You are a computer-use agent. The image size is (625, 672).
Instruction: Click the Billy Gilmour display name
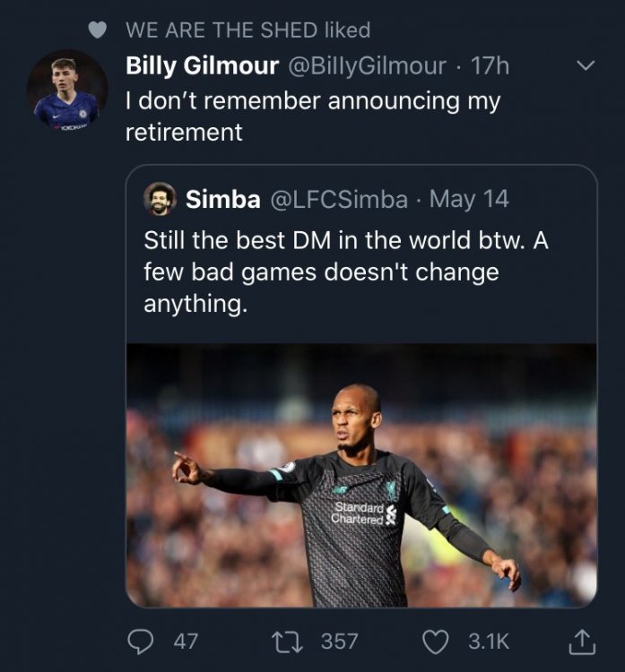click(x=202, y=65)
